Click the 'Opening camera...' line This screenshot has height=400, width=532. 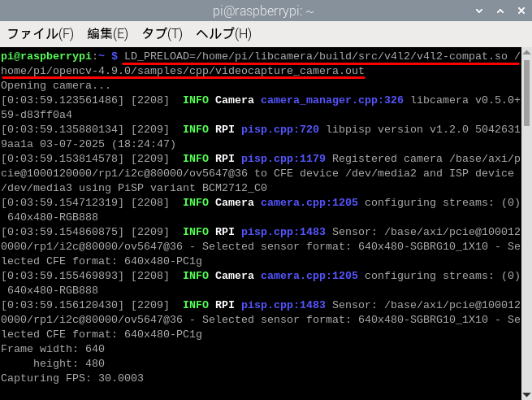point(56,85)
